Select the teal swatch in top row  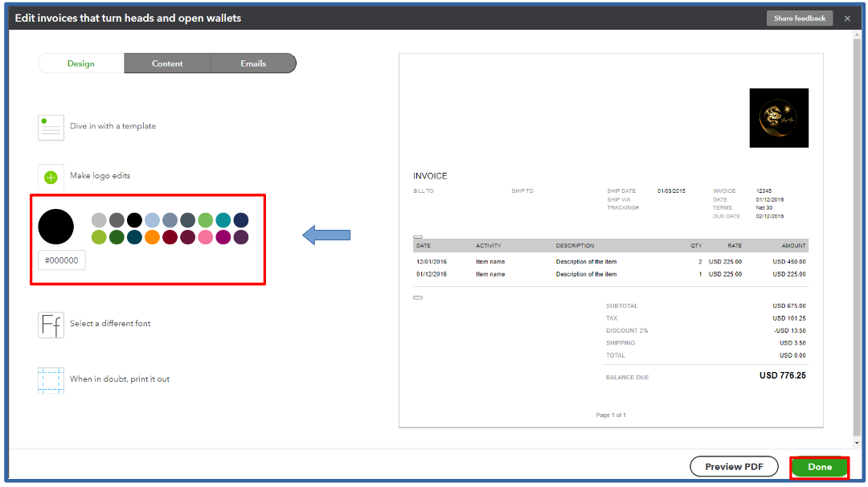pyautogui.click(x=223, y=220)
